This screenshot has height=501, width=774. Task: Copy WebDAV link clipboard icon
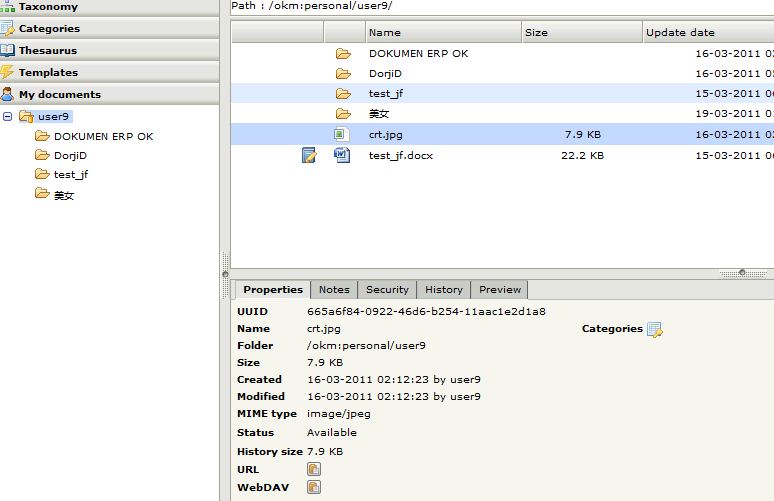(314, 487)
